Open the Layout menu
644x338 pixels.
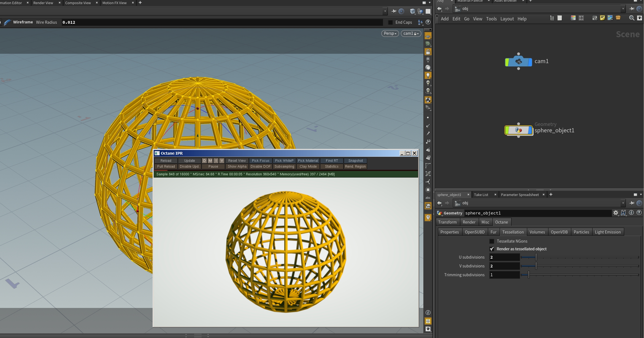pos(507,19)
